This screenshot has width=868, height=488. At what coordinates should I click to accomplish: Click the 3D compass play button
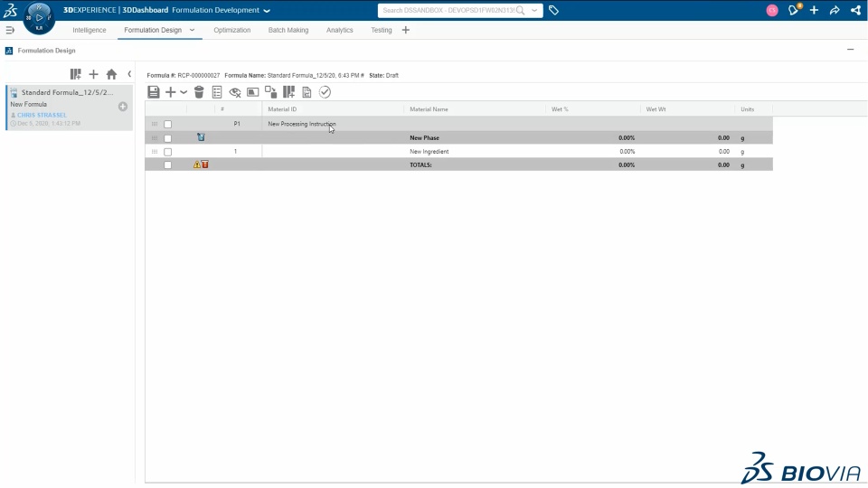tap(39, 18)
